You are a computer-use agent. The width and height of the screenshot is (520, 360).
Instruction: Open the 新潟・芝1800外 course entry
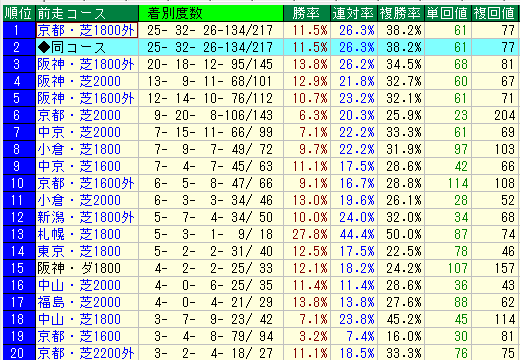(86, 217)
